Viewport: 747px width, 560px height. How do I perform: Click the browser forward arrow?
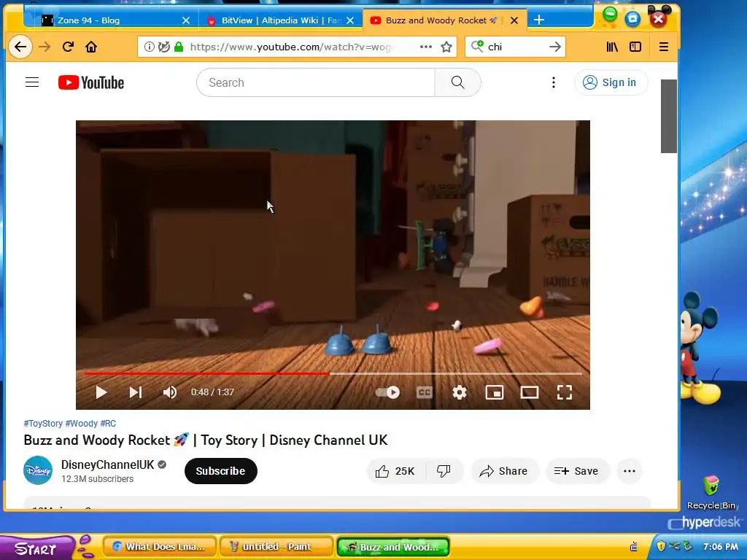[x=44, y=47]
